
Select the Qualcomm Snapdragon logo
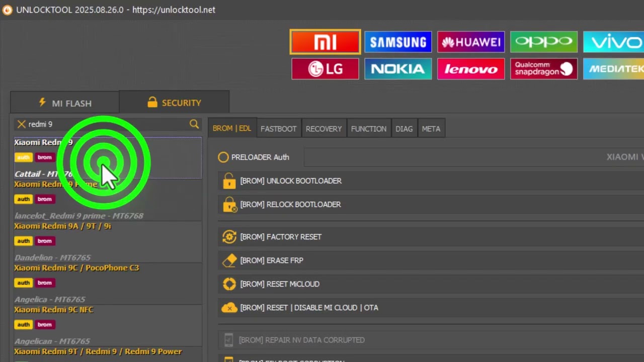point(544,69)
